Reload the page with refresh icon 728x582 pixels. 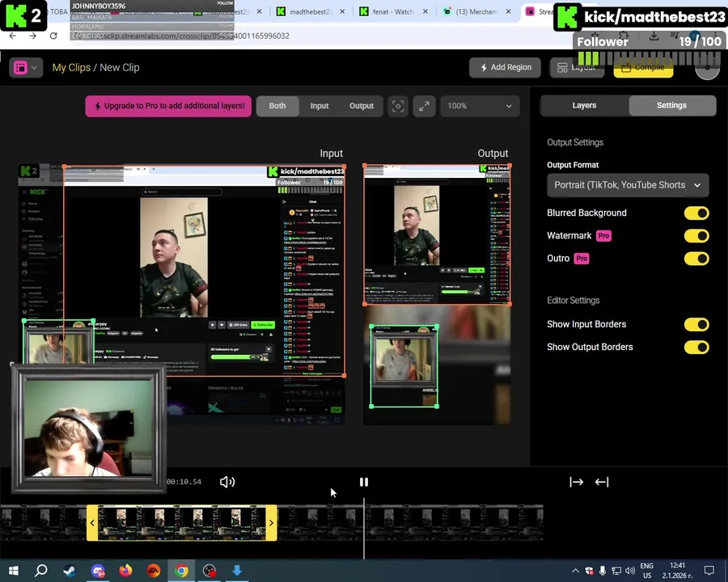coord(53,36)
